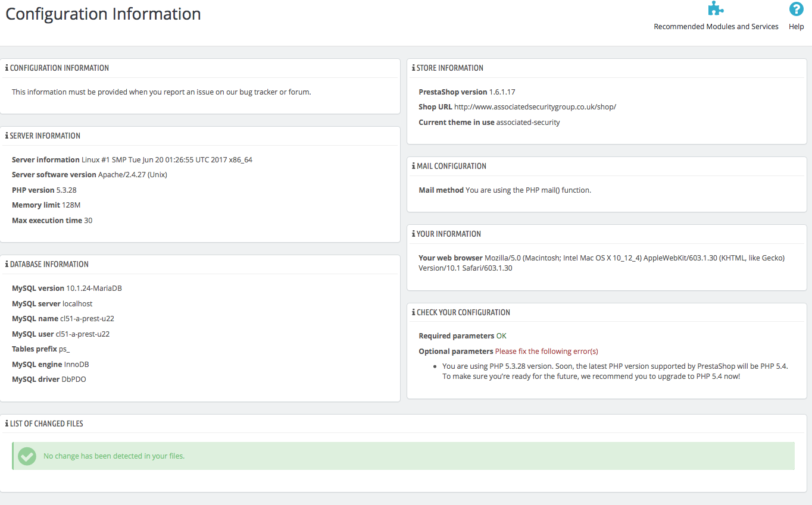
Task: Click the green checkmark in changed files alert
Action: [x=27, y=456]
